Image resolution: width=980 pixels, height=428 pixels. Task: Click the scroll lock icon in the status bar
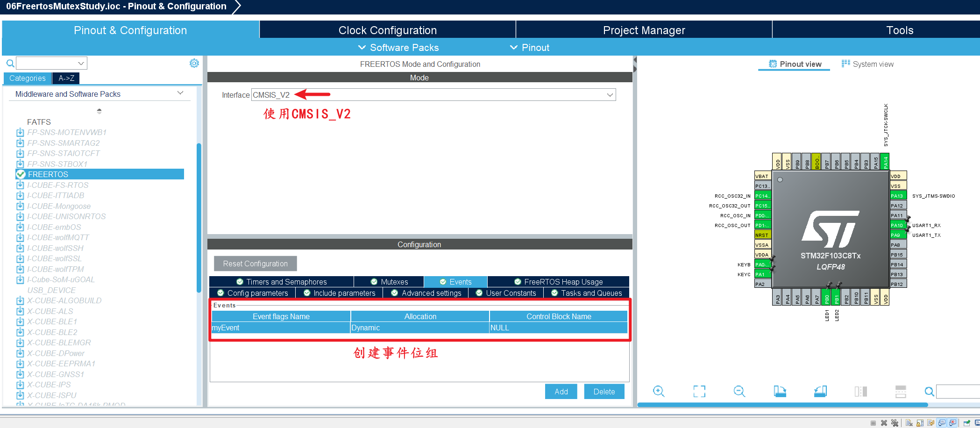point(920,423)
